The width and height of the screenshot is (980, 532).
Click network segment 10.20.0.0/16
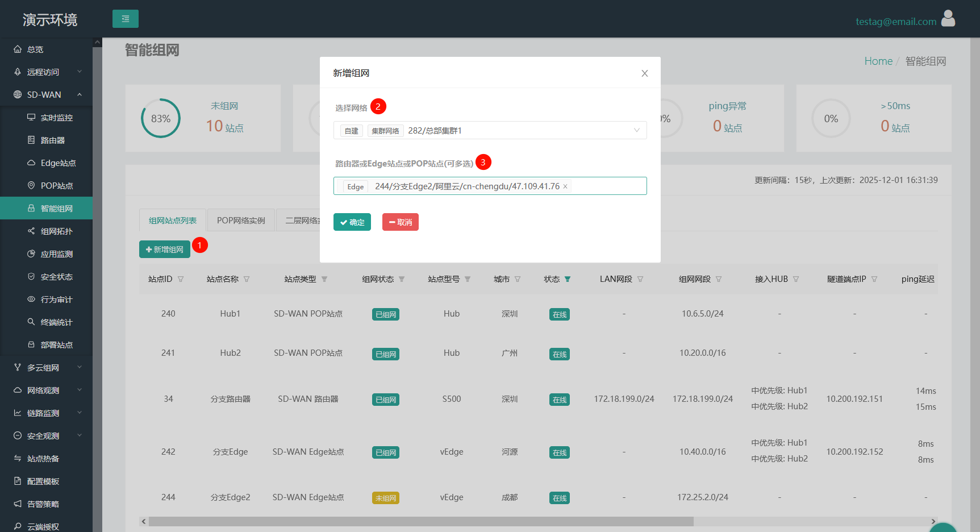(x=703, y=353)
